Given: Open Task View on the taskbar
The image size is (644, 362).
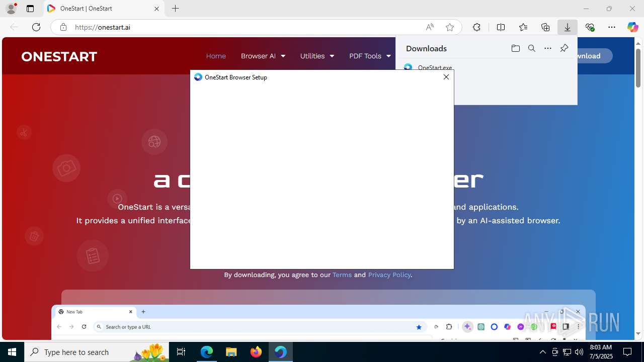Looking at the screenshot, I should tap(182, 352).
